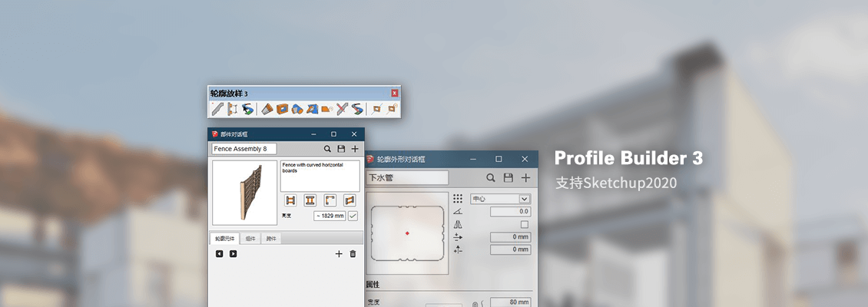Click the fence description text box
Screen dimensions: 868x307
320,176
